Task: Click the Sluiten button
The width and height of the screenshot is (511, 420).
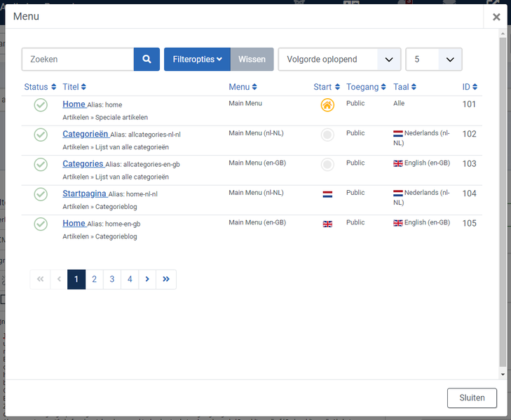Action: tap(472, 398)
